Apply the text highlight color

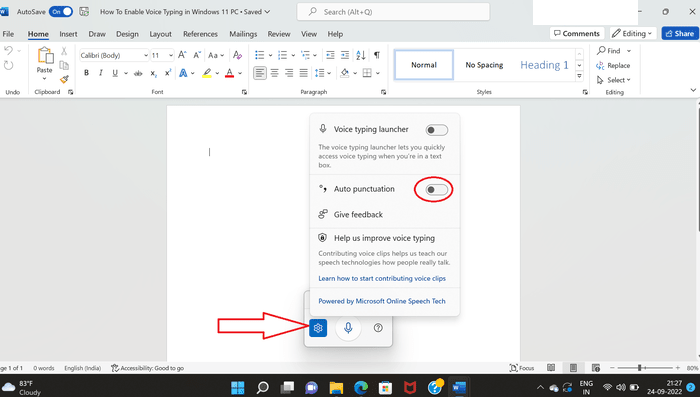pyautogui.click(x=206, y=73)
